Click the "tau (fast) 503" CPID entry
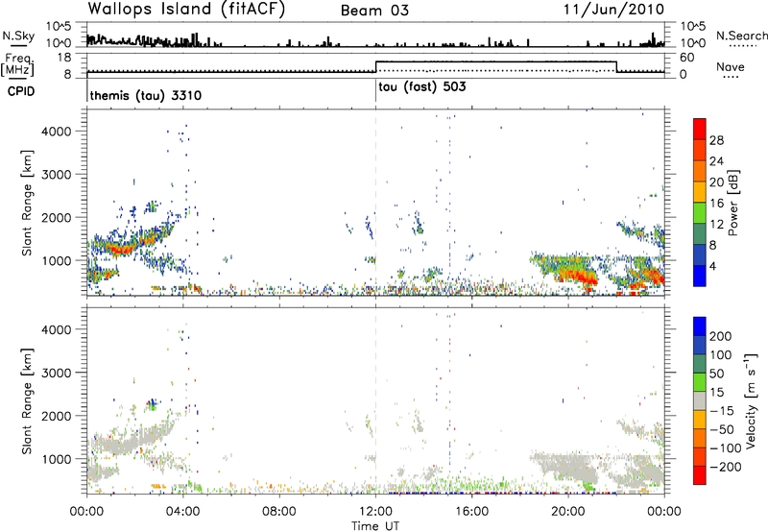Screen dimensions: 768x532 click(x=422, y=87)
